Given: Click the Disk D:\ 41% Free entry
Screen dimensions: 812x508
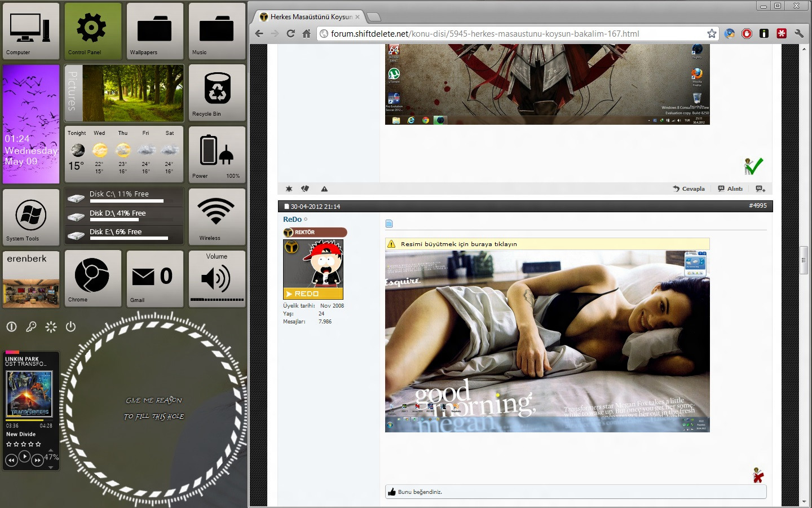Looking at the screenshot, I should (124, 216).
